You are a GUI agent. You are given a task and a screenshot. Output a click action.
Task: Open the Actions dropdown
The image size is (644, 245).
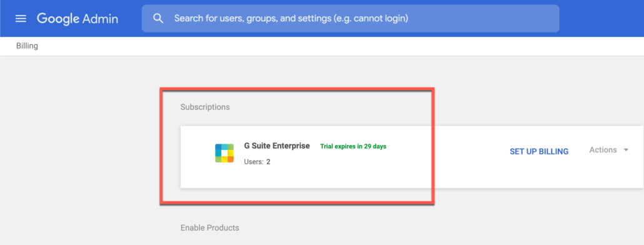click(x=609, y=150)
